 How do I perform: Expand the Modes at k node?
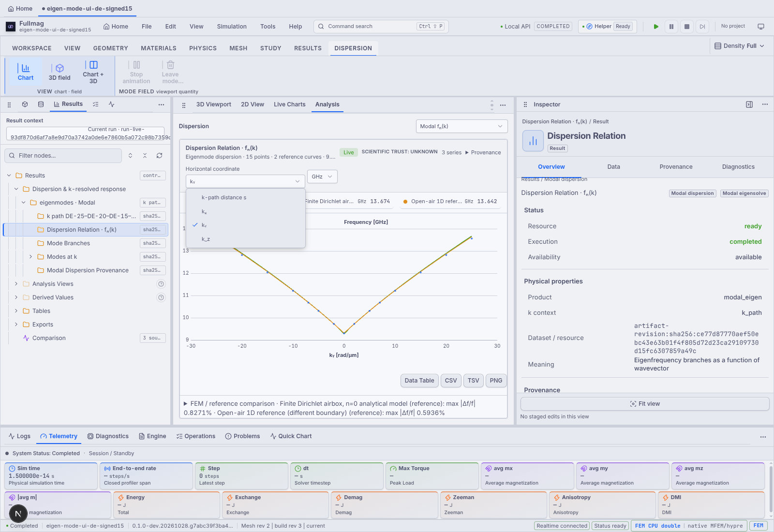click(x=30, y=257)
